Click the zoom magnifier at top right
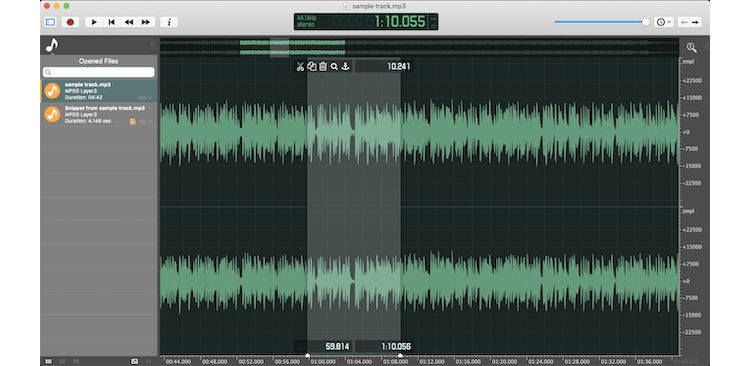This screenshot has width=750, height=366. coord(691,47)
